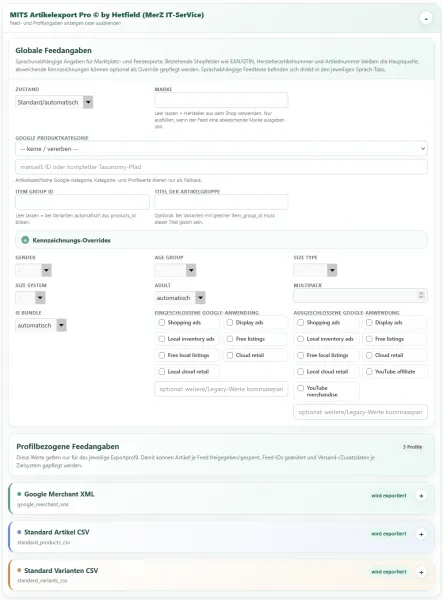The image size is (443, 600).
Task: Click the MITS Artikelexport Pro title
Action: coord(107,15)
